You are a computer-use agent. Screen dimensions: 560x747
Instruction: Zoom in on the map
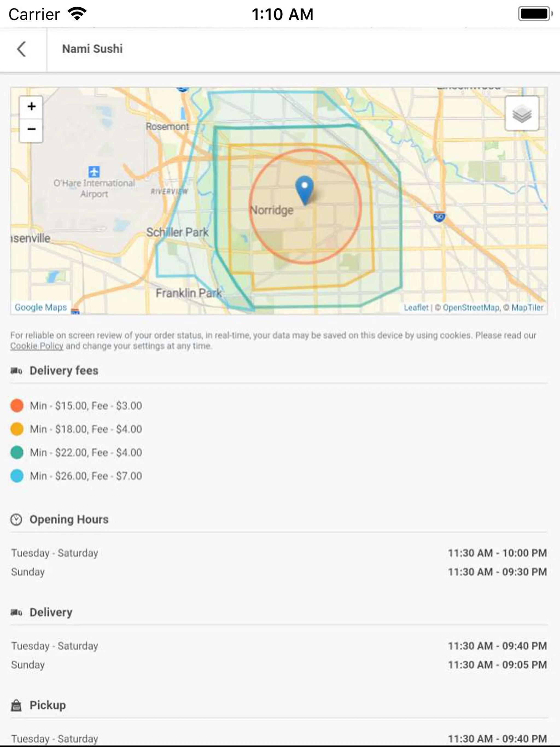pyautogui.click(x=31, y=107)
